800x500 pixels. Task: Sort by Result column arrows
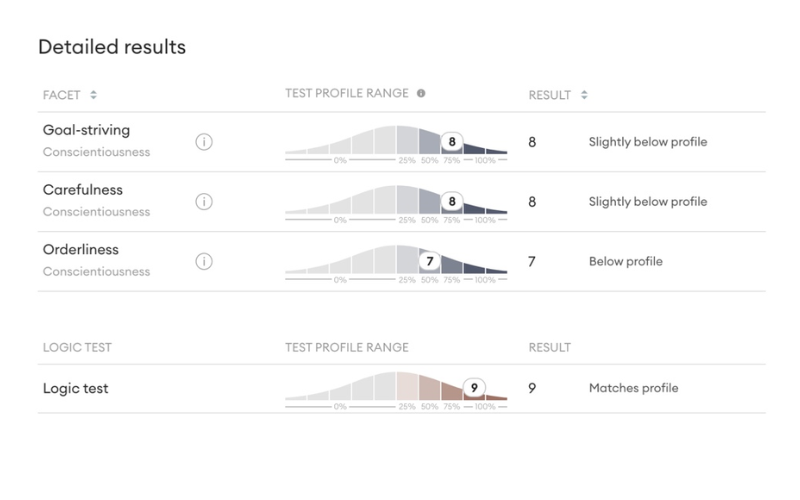pos(584,95)
